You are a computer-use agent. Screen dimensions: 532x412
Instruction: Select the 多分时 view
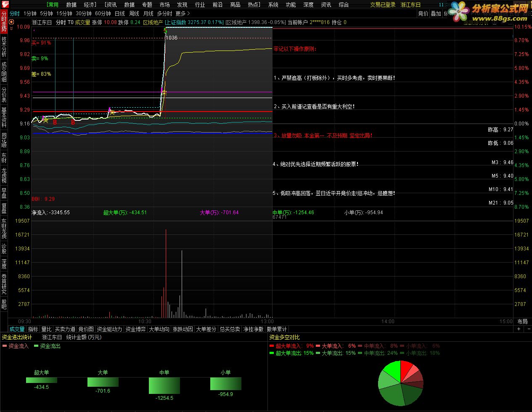tap(164, 13)
